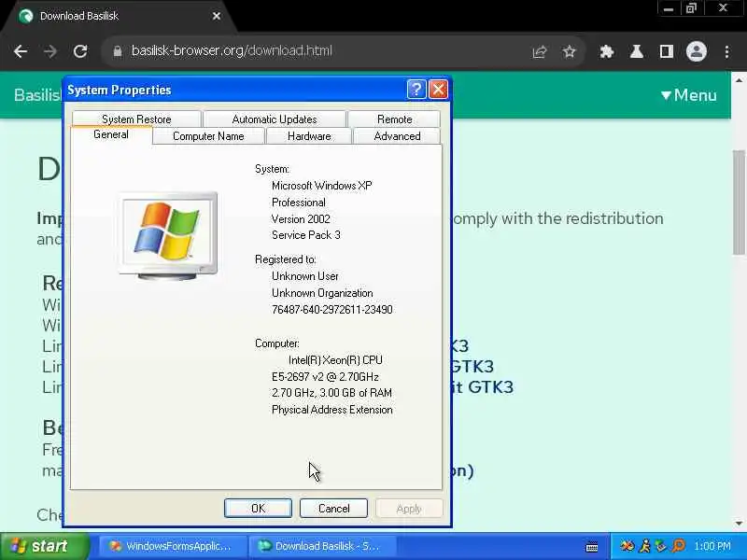Image resolution: width=747 pixels, height=560 pixels.
Task: Click OK in System Properties
Action: [258, 508]
